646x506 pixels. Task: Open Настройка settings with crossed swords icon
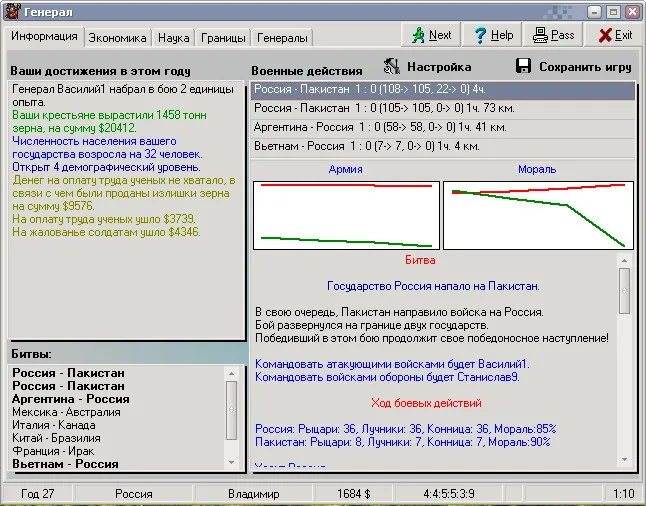point(426,67)
